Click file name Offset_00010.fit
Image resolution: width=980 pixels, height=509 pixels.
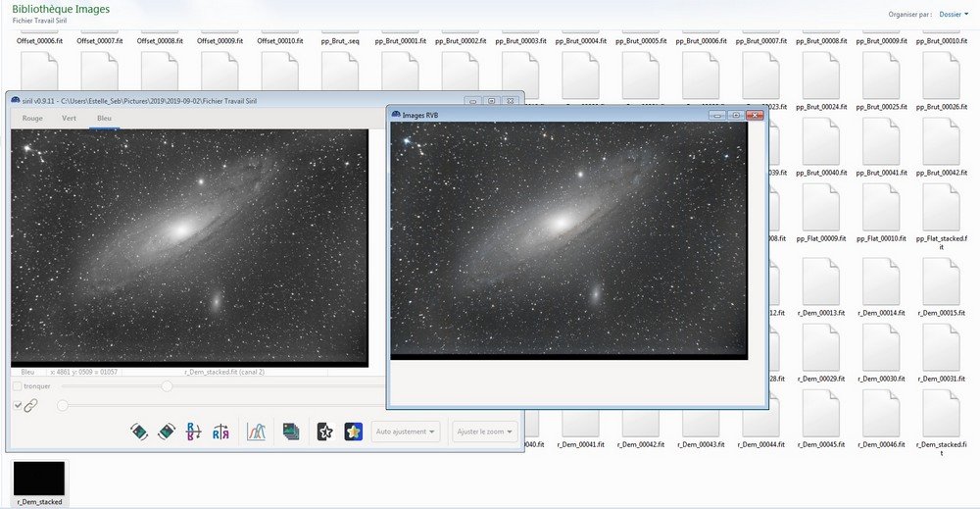280,40
